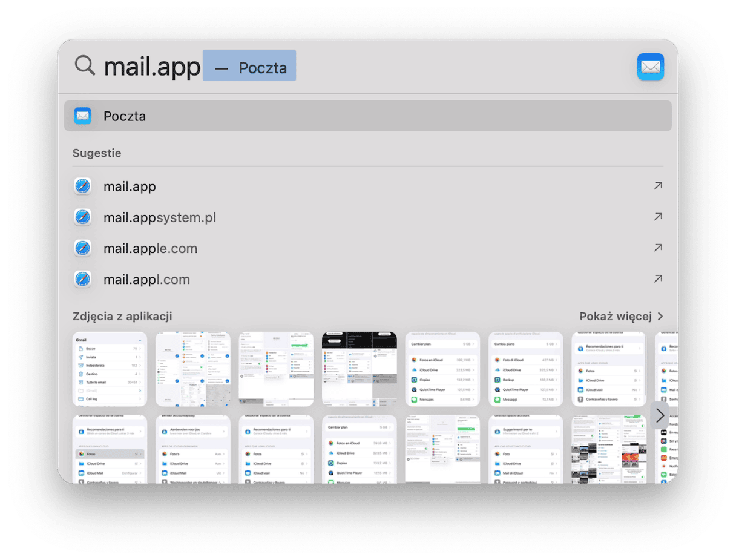The width and height of the screenshot is (736, 560).
Task: Click the Safari icon beside mail.apple.com
Action: tap(82, 248)
